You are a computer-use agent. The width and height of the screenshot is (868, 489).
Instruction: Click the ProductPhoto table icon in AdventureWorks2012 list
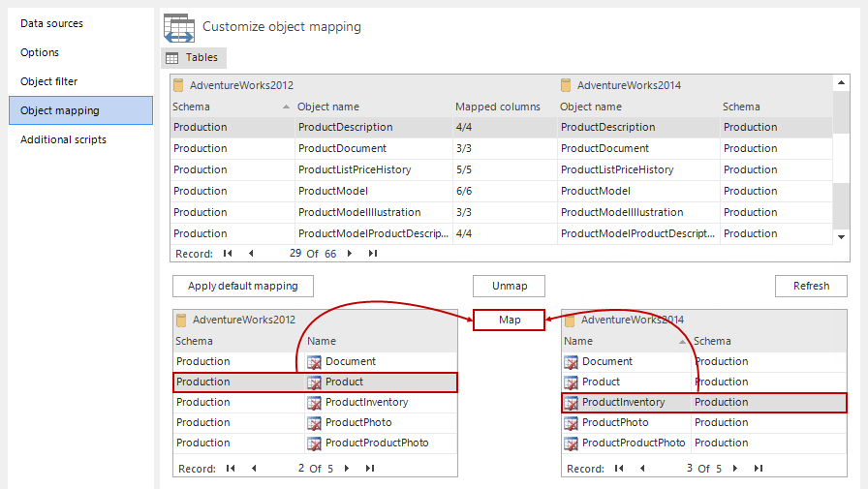tap(314, 423)
